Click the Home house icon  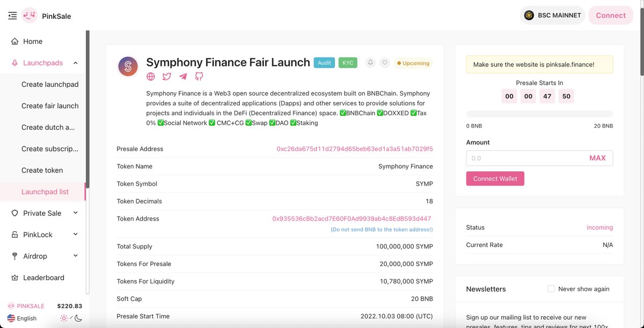tap(14, 41)
